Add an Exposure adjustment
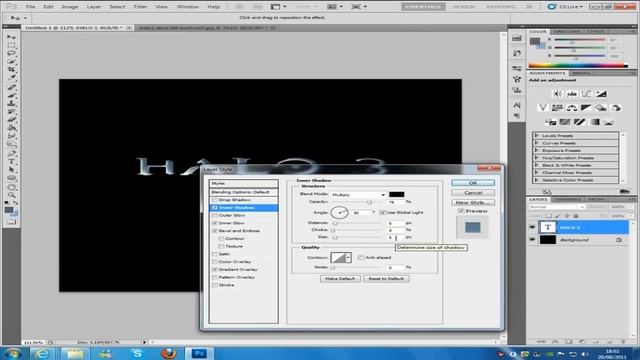Image resolution: width=640 pixels, height=360 pixels. point(601,94)
